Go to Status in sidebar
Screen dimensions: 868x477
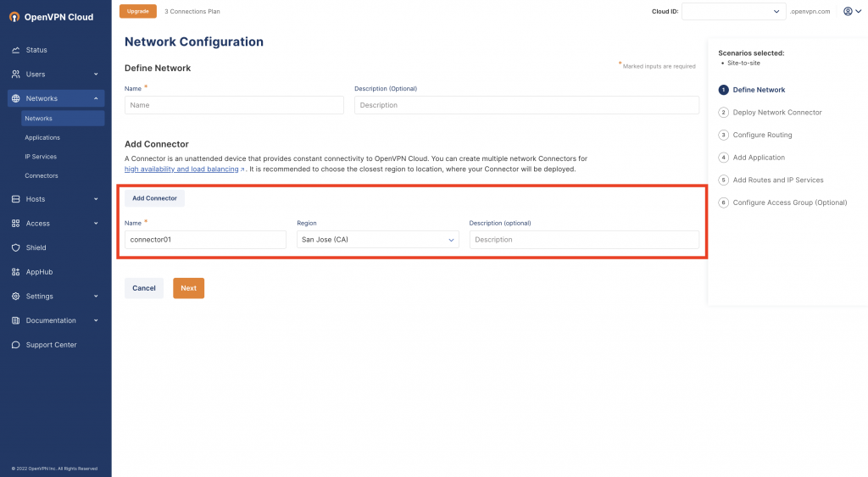pyautogui.click(x=36, y=50)
